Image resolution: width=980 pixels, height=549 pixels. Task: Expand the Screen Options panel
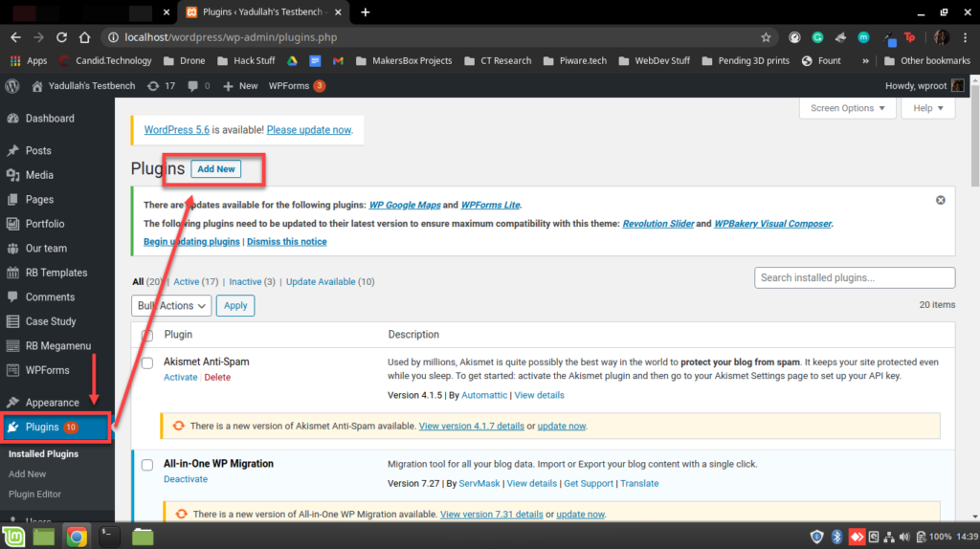(x=848, y=108)
